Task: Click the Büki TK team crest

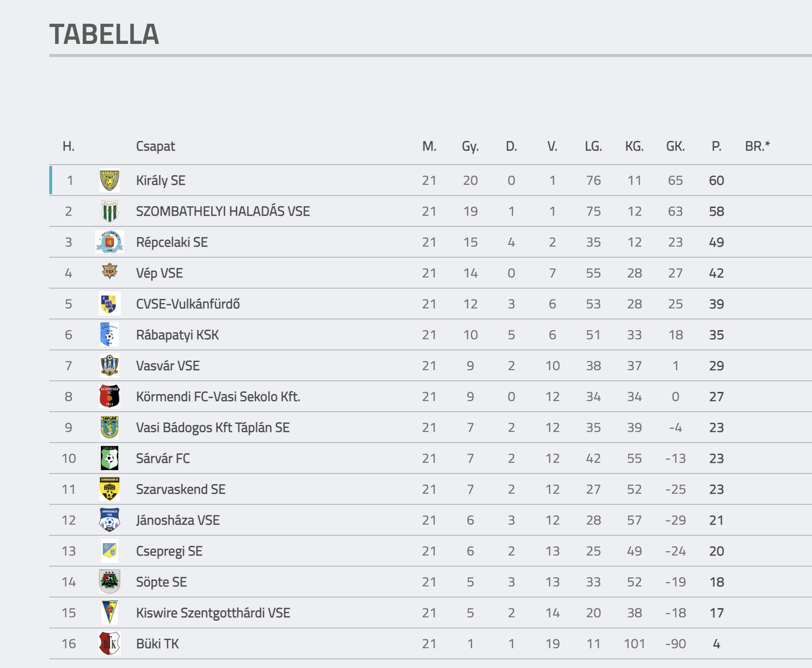Action: [x=110, y=644]
